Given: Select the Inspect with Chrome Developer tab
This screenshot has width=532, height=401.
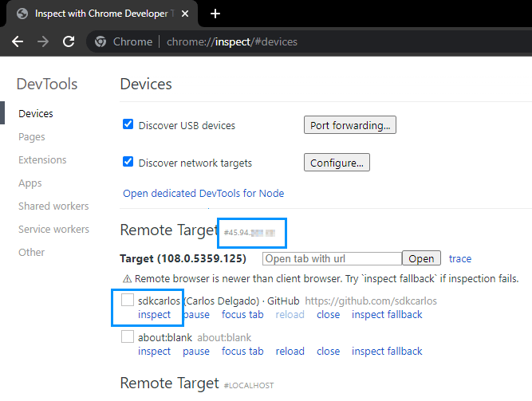Looking at the screenshot, I should coord(100,14).
